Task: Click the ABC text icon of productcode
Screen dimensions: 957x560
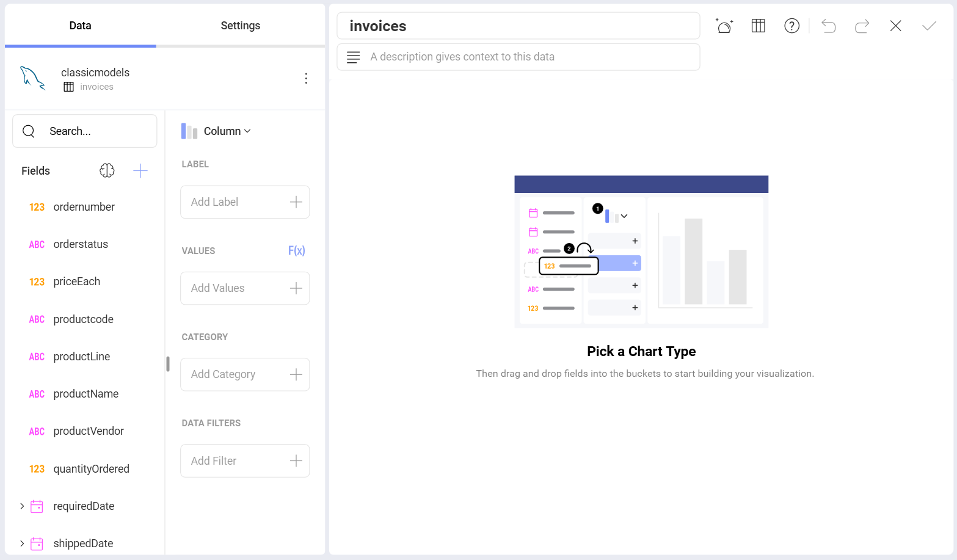Action: [x=37, y=319]
